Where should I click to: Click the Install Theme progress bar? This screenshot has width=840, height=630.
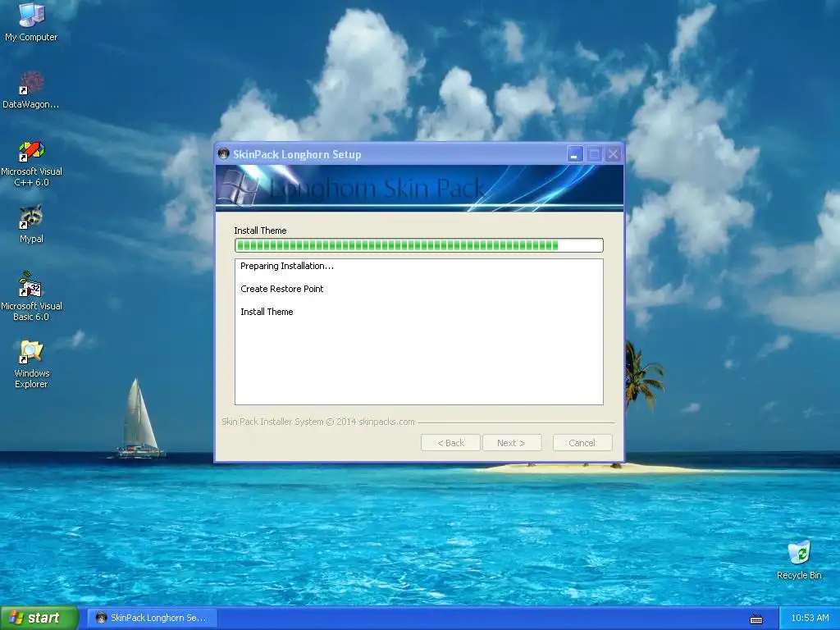tap(419, 245)
